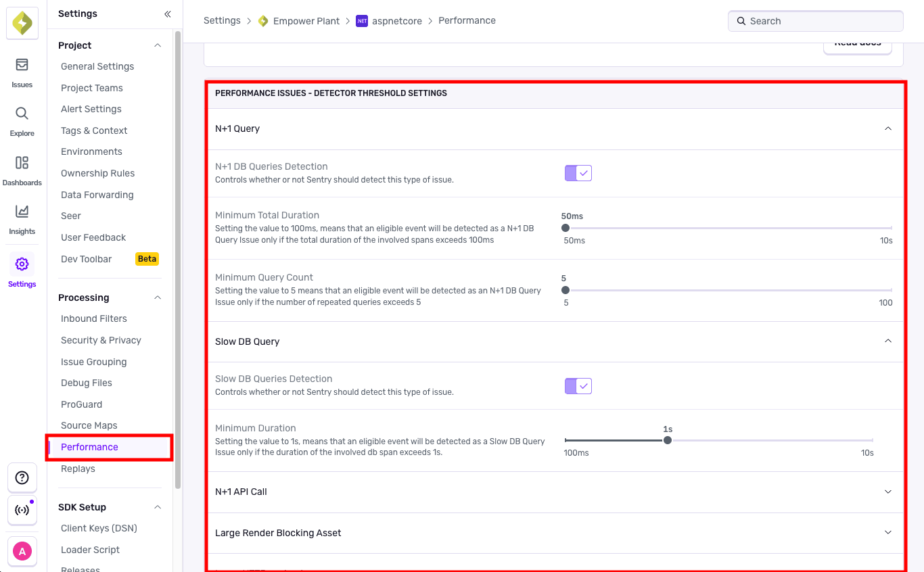
Task: Collapse the SDK Setup sidebar group
Action: click(158, 507)
